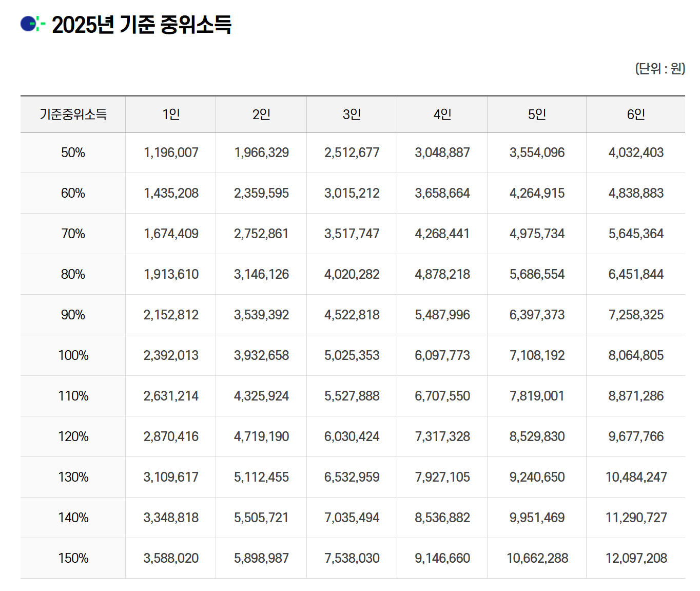Select the '90%' row label
Screen dimensions: 700x591
pos(73,315)
